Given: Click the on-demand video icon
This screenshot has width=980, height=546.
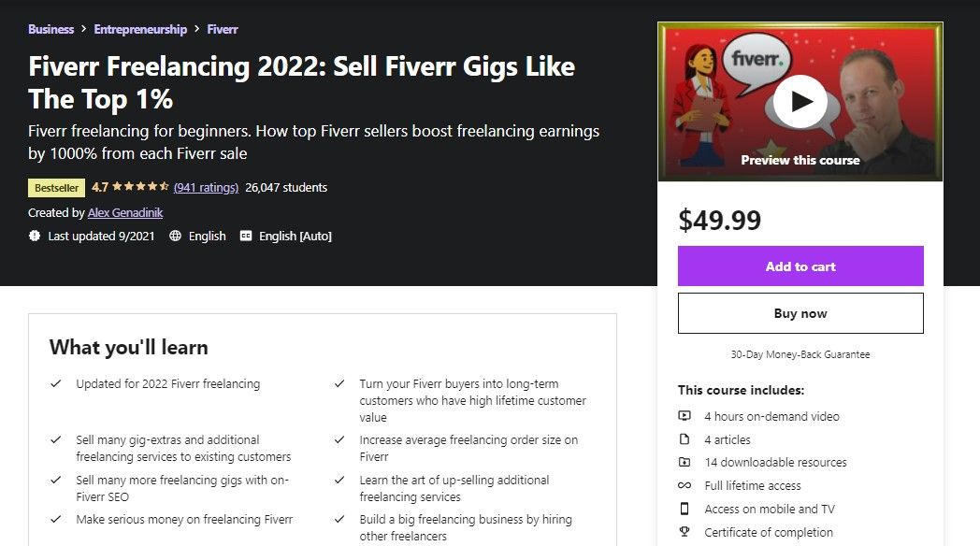Looking at the screenshot, I should click(x=685, y=416).
